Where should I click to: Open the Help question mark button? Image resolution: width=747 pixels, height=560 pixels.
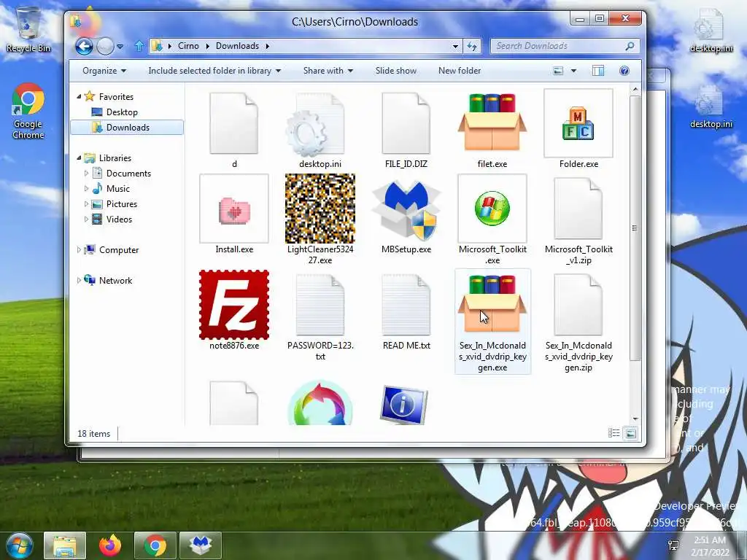tap(624, 71)
